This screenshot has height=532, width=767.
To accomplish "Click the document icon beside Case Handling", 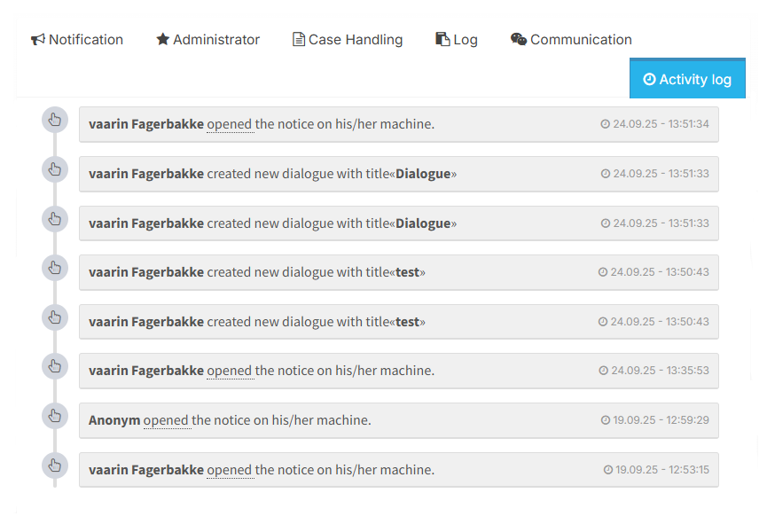I will click(x=299, y=40).
